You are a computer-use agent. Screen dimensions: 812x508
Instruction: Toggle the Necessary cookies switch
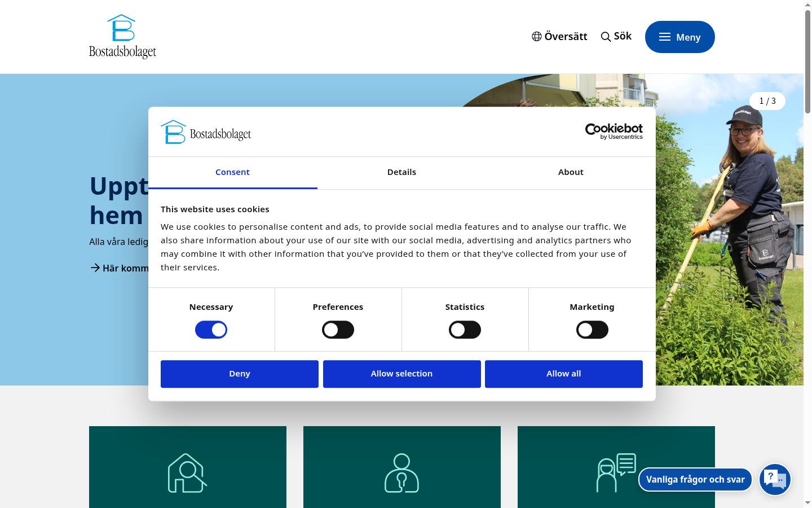pyautogui.click(x=211, y=330)
